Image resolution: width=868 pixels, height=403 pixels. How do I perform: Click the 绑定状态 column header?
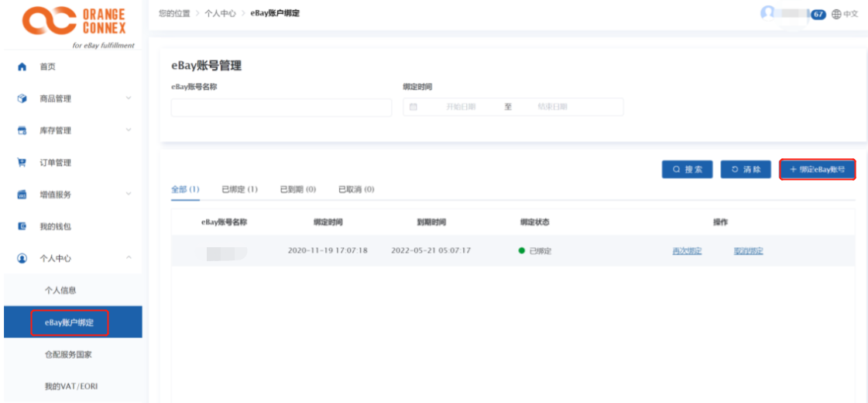point(534,222)
